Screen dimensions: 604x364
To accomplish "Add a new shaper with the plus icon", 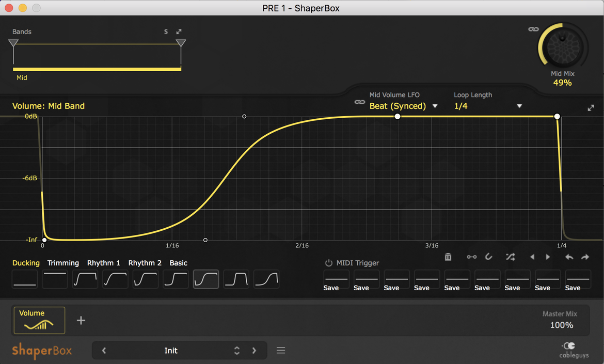I will 81,321.
